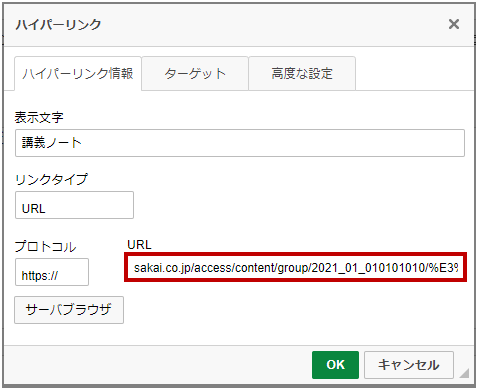Click the サーバブラウザ button
The height and width of the screenshot is (388, 478).
tap(69, 310)
